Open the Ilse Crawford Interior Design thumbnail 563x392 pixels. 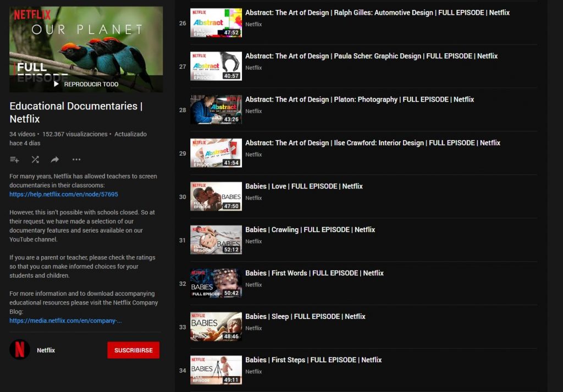coord(216,153)
